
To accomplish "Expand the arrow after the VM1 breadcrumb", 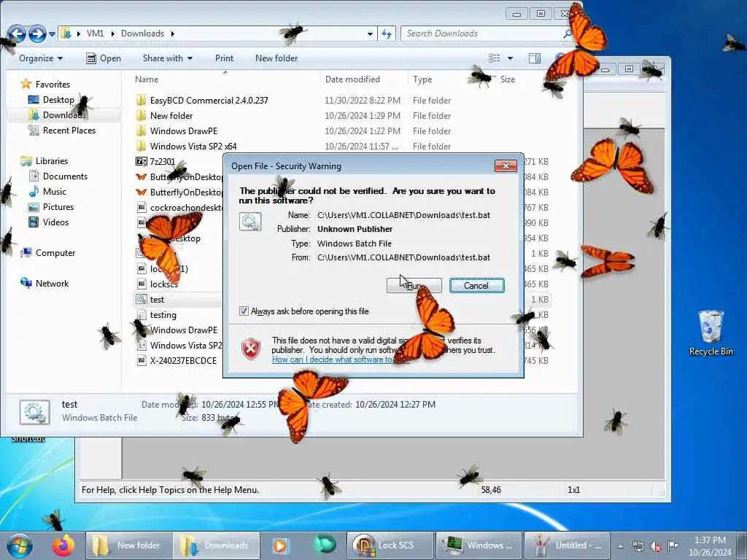I will click(x=113, y=34).
